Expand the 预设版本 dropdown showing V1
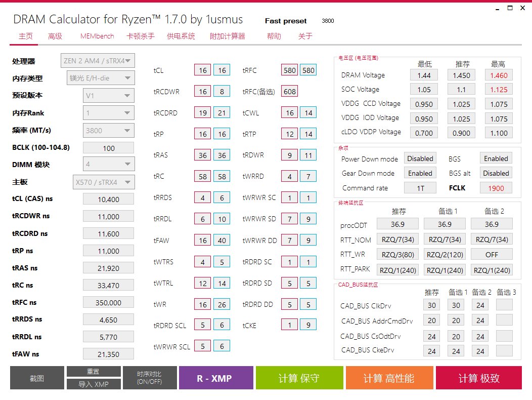This screenshot has width=532, height=400. pyautogui.click(x=109, y=96)
